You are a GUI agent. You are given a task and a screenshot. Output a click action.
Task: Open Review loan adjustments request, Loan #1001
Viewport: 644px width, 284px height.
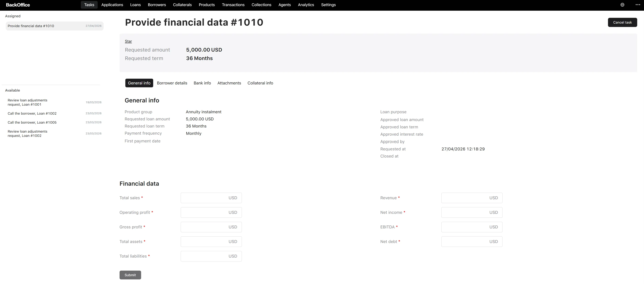click(55, 102)
